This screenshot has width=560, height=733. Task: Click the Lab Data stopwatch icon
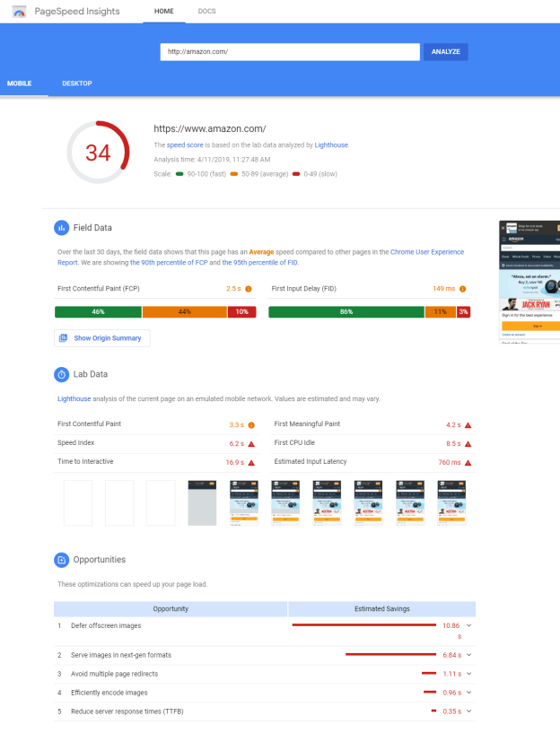click(61, 374)
